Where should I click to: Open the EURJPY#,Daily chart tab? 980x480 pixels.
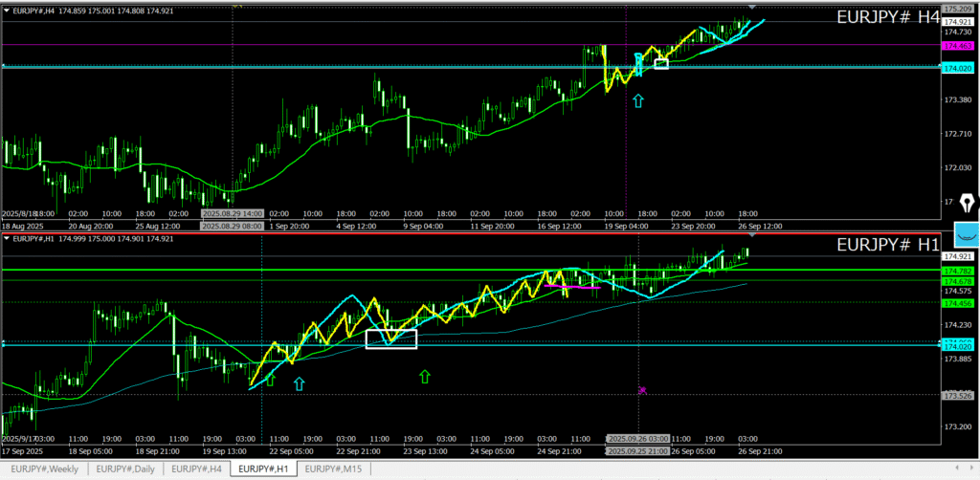[x=126, y=469]
